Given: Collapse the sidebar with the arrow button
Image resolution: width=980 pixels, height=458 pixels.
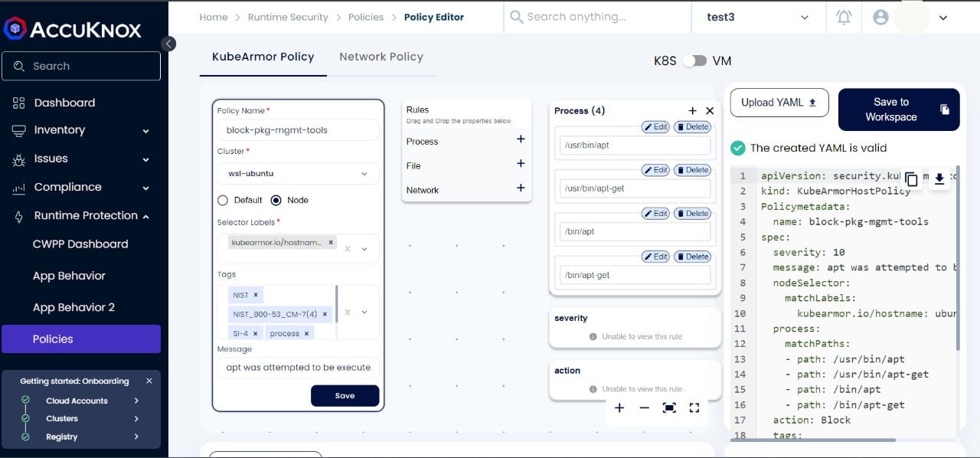Looking at the screenshot, I should coord(168,44).
